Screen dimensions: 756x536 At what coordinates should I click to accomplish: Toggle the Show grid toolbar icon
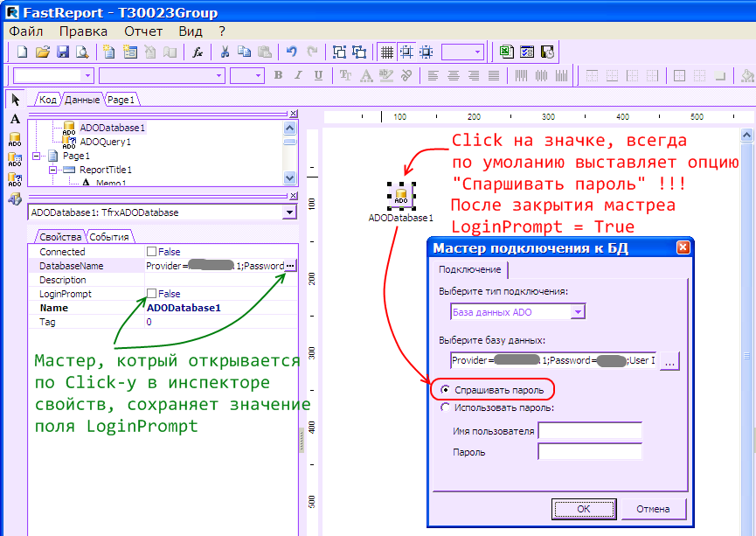(386, 52)
